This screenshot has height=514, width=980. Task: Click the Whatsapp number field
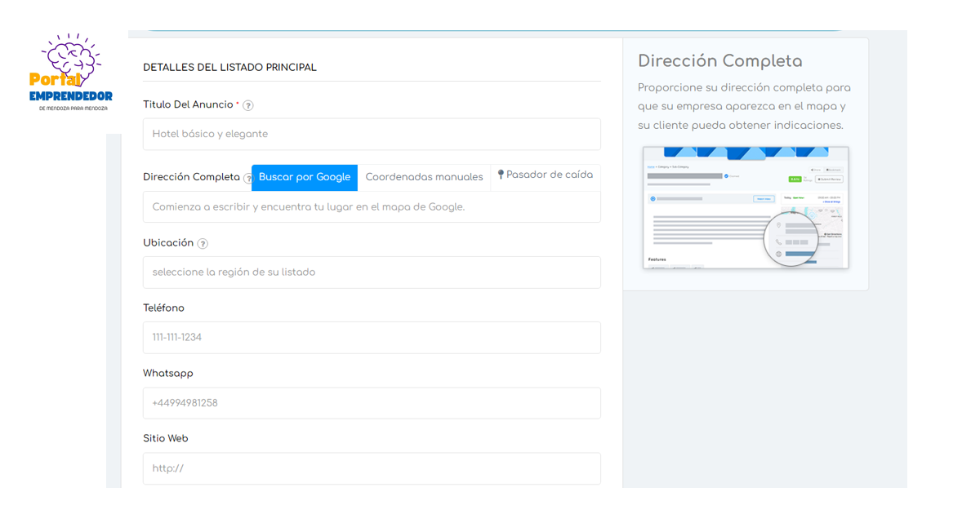click(372, 403)
